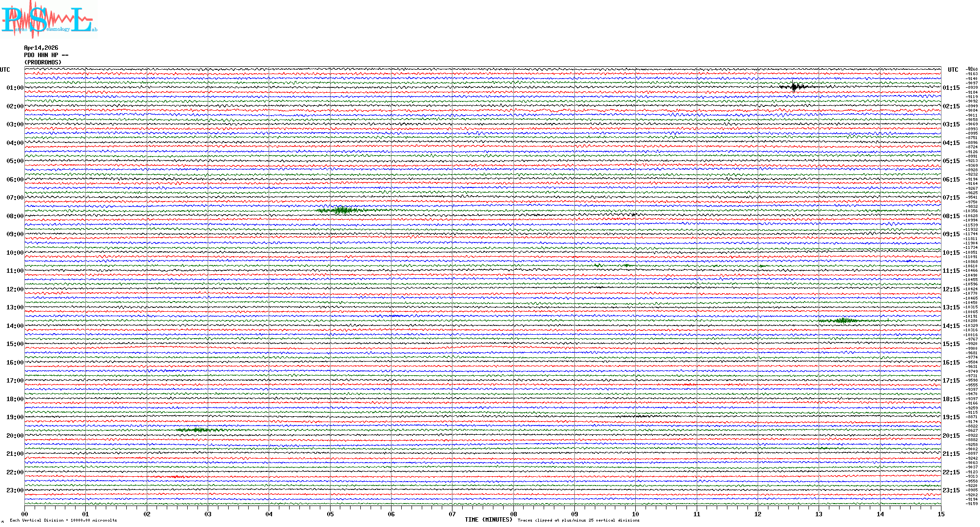980x527 pixels.
Task: Click the (PRODROMOS) station name text
Action: click(43, 62)
